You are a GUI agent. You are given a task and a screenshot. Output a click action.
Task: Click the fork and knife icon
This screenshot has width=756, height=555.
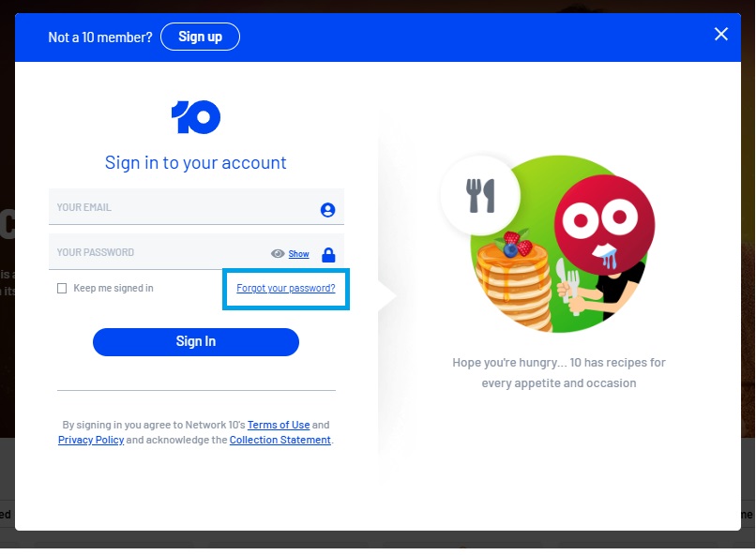[x=480, y=195]
